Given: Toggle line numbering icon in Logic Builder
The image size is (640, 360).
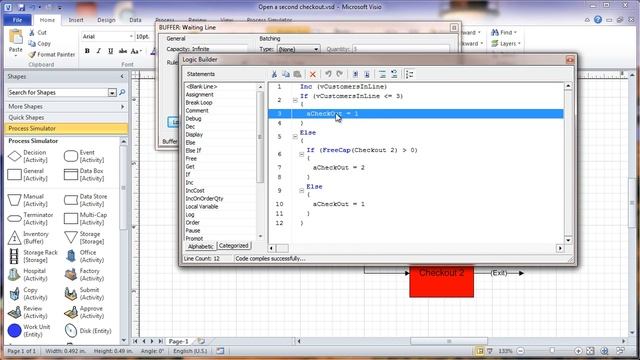Looking at the screenshot, I should [x=409, y=74].
